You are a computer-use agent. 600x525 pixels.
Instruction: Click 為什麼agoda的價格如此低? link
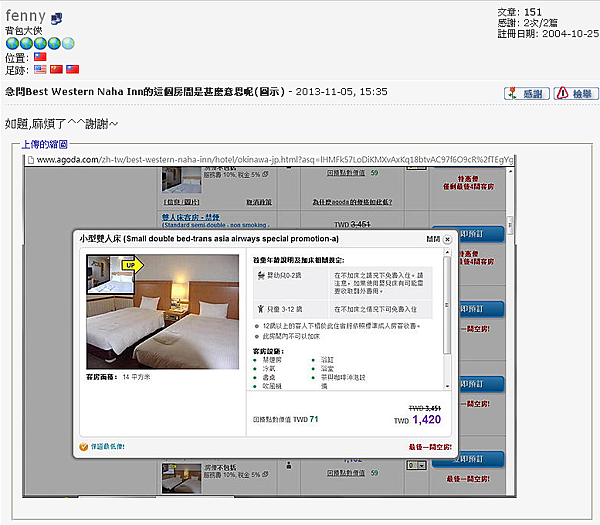point(352,202)
